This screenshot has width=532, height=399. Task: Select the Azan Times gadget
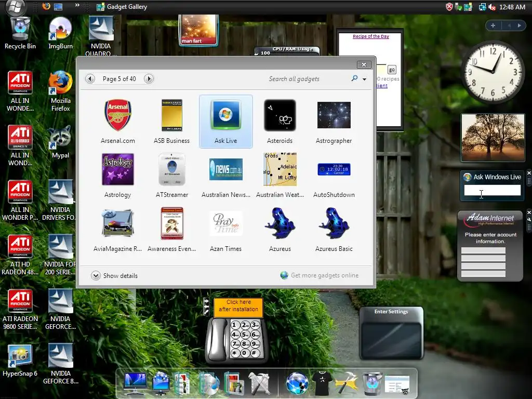(225, 230)
